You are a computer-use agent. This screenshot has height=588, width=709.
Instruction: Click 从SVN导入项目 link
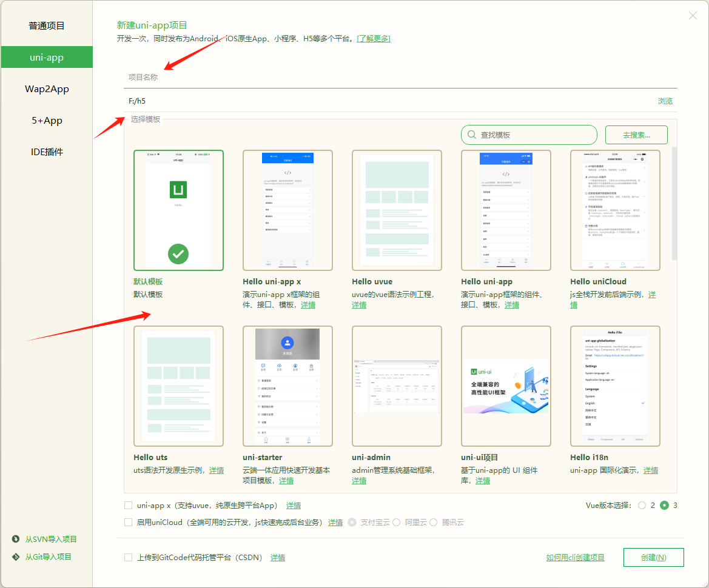tap(51, 539)
